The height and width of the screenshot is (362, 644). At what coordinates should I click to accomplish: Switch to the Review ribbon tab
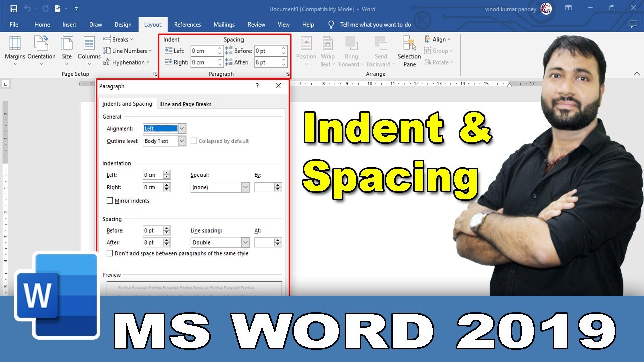(256, 24)
